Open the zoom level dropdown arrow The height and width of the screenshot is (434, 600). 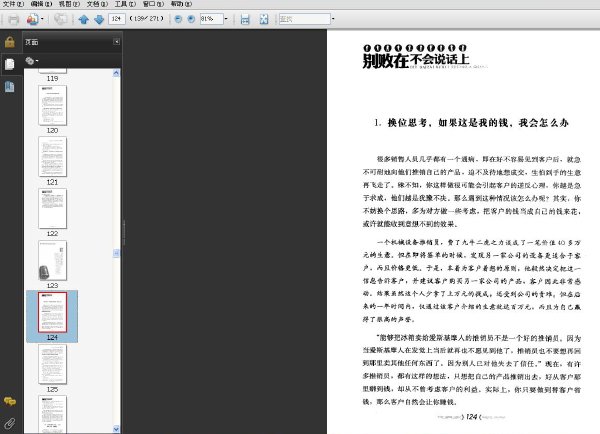(226, 19)
